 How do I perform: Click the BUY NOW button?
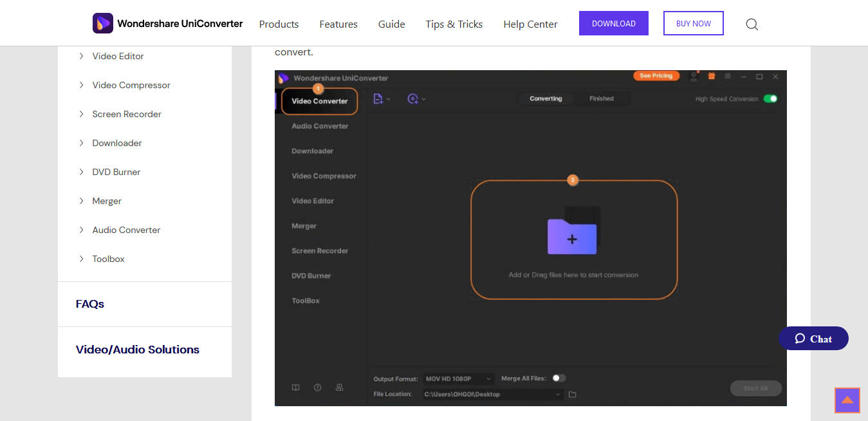tap(694, 23)
